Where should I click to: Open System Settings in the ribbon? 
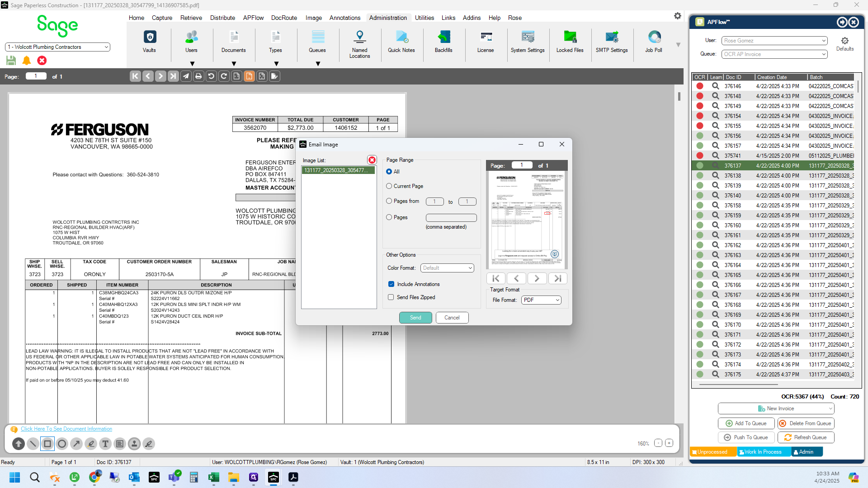tap(528, 41)
